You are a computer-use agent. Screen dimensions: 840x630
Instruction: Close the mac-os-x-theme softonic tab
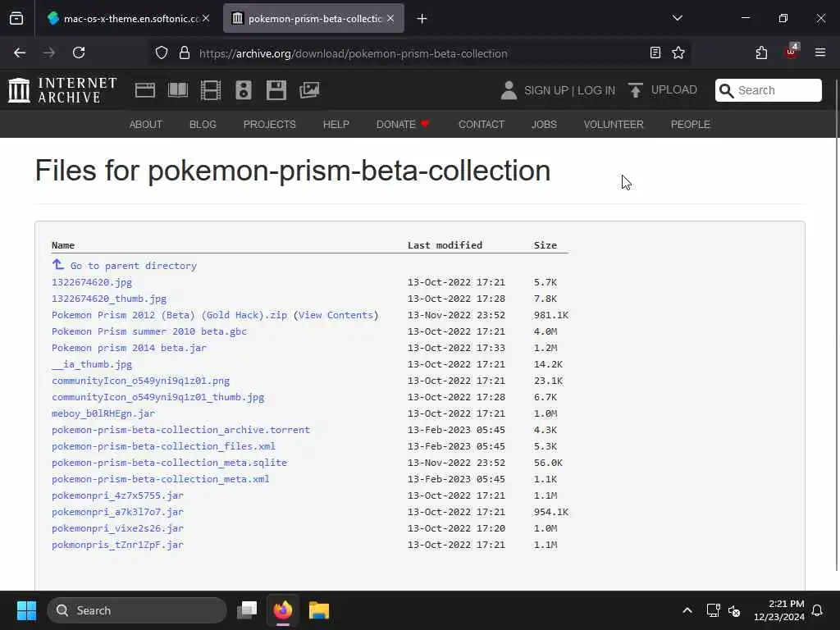click(x=206, y=18)
